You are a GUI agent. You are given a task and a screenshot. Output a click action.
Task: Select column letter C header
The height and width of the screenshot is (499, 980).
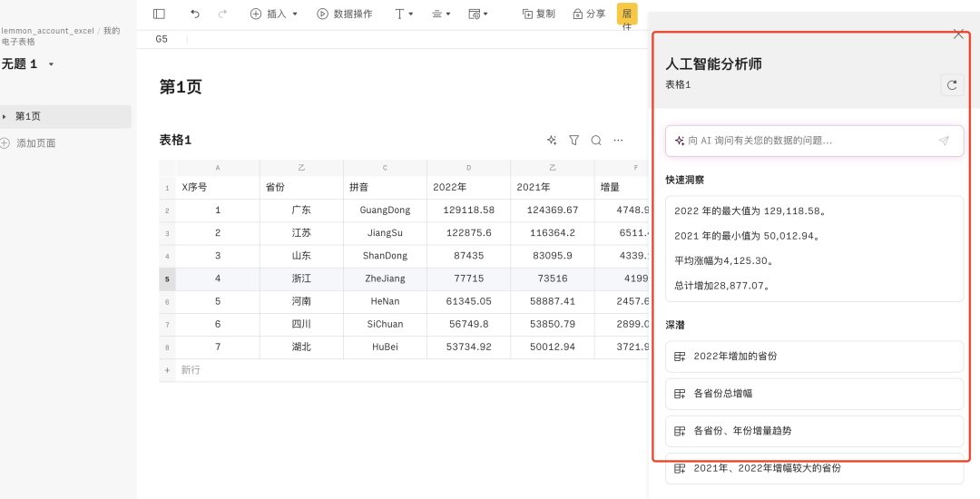(385, 167)
